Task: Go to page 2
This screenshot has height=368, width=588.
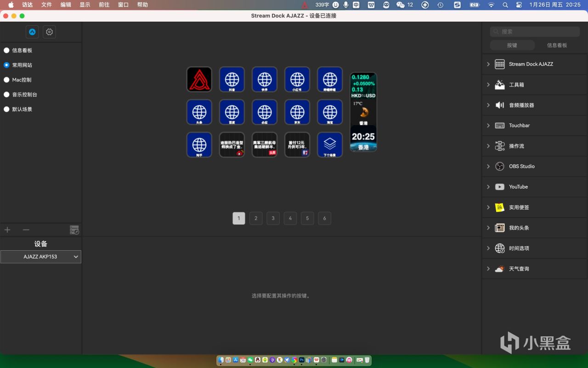Action: pos(256,218)
